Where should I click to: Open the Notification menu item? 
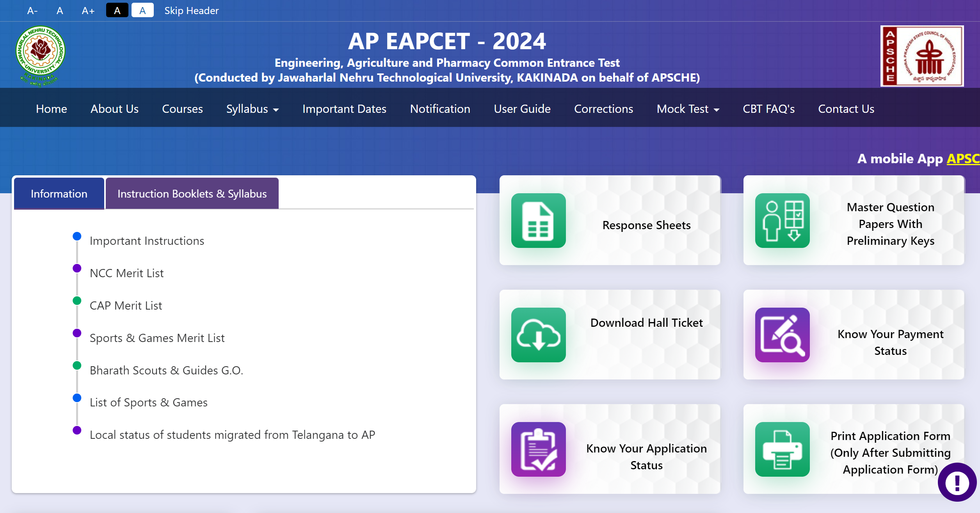pyautogui.click(x=440, y=109)
